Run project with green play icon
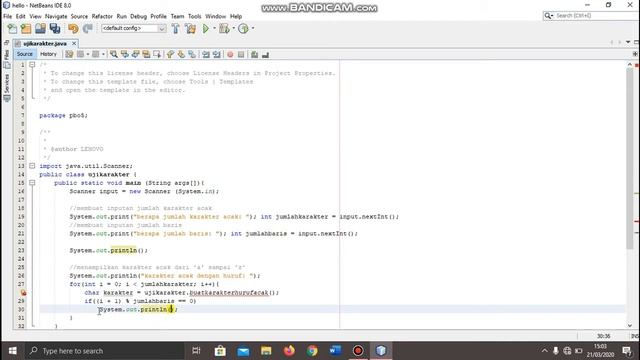The height and width of the screenshot is (360, 640). tap(206, 29)
